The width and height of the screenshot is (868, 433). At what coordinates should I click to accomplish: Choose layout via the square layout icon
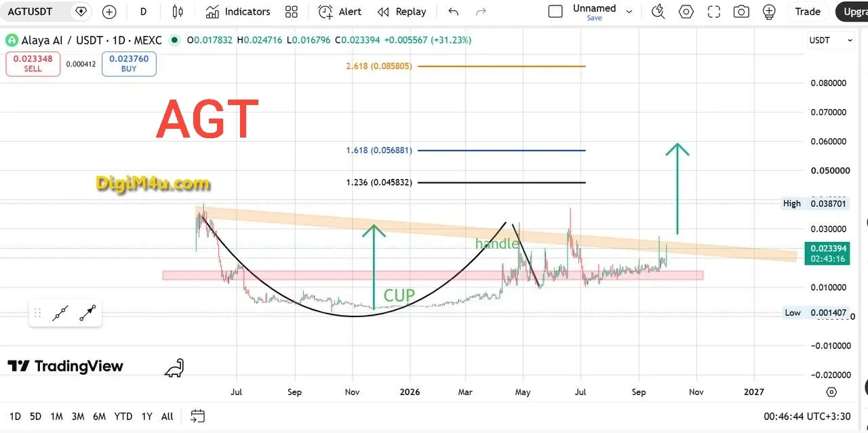pyautogui.click(x=555, y=12)
